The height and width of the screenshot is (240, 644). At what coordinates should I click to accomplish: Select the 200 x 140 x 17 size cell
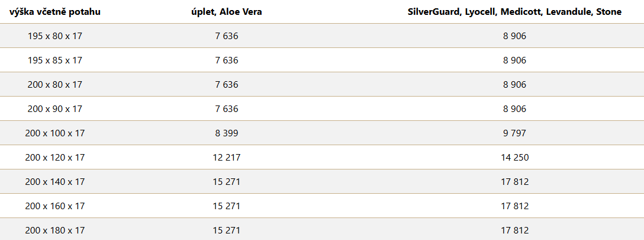coord(55,182)
